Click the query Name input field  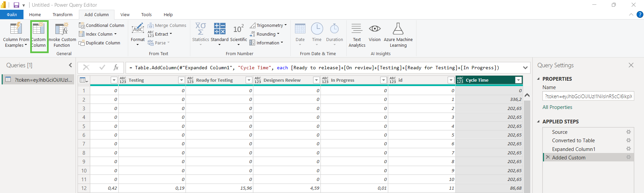click(x=588, y=96)
